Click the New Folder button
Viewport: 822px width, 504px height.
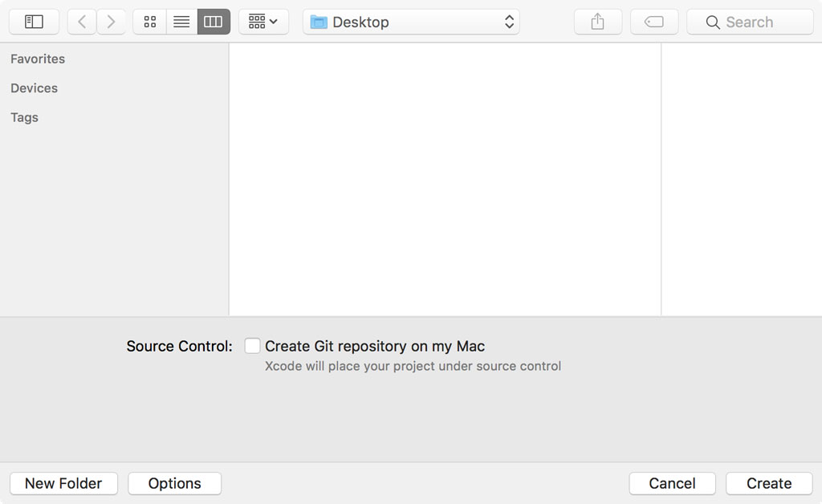point(63,483)
